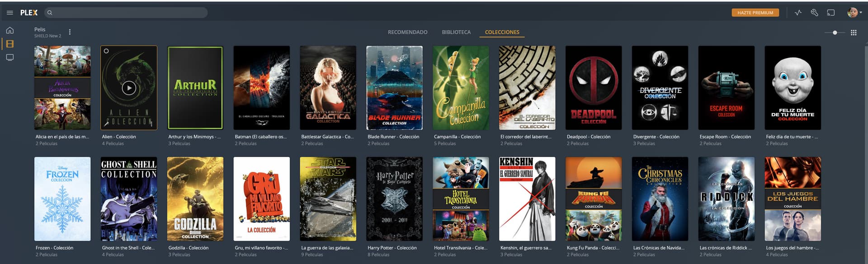Click 'Los juegos del hambre' title link
The image size is (868, 264).
click(792, 248)
